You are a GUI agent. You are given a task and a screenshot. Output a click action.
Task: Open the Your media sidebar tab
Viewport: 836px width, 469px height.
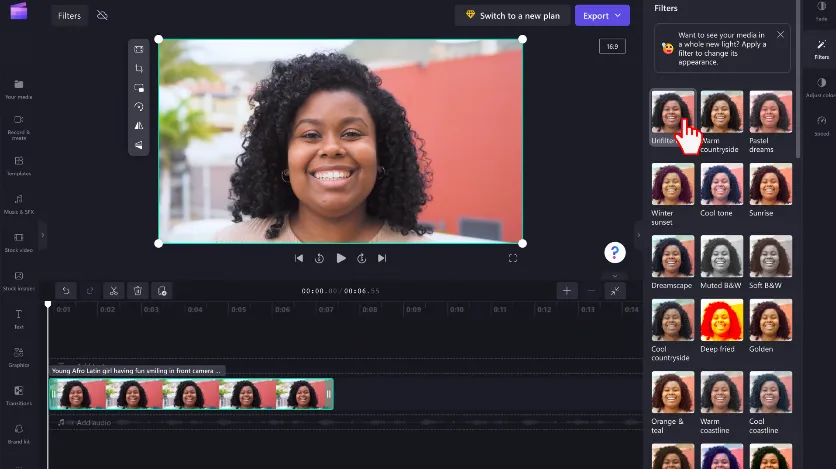[x=19, y=89]
